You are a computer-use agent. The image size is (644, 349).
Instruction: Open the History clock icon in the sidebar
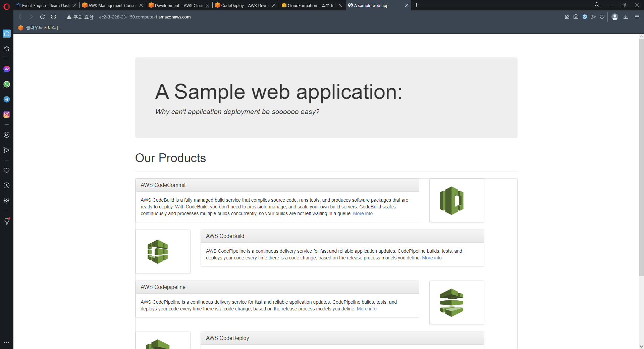(x=6, y=185)
